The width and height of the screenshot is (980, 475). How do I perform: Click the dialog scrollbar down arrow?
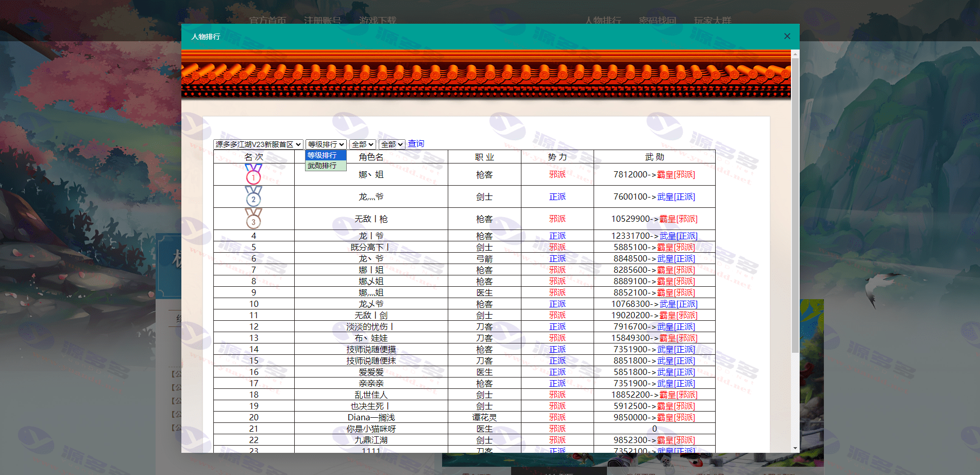[795, 448]
